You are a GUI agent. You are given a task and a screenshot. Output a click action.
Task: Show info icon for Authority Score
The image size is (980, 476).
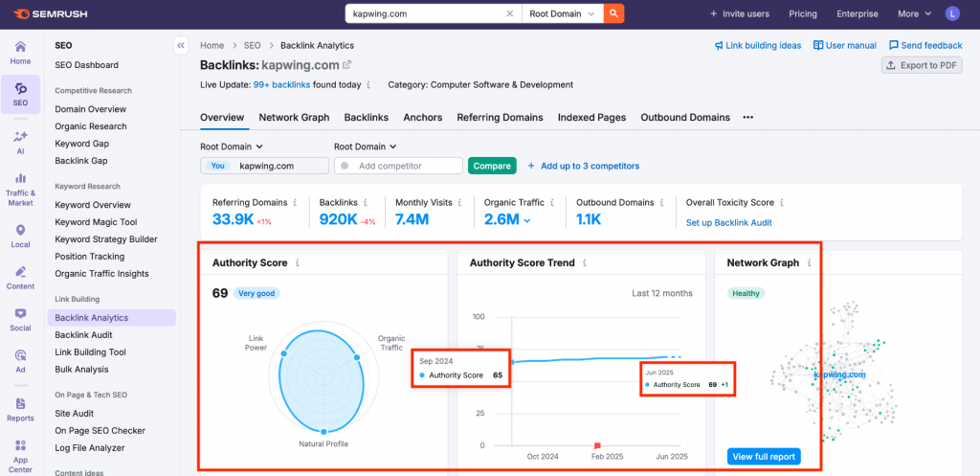coord(297,263)
